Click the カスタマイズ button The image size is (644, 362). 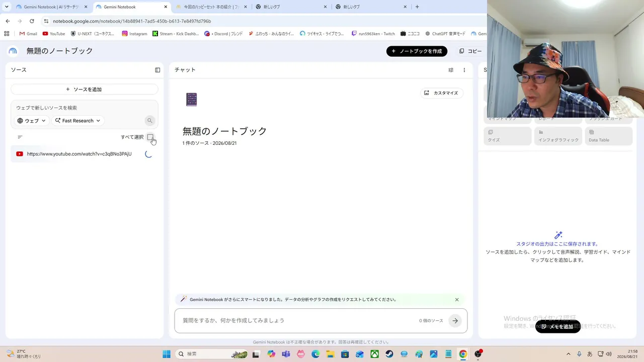442,93
